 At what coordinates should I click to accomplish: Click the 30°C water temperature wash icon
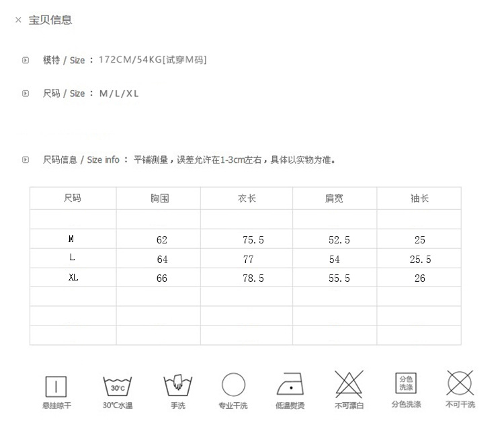pyautogui.click(x=118, y=386)
